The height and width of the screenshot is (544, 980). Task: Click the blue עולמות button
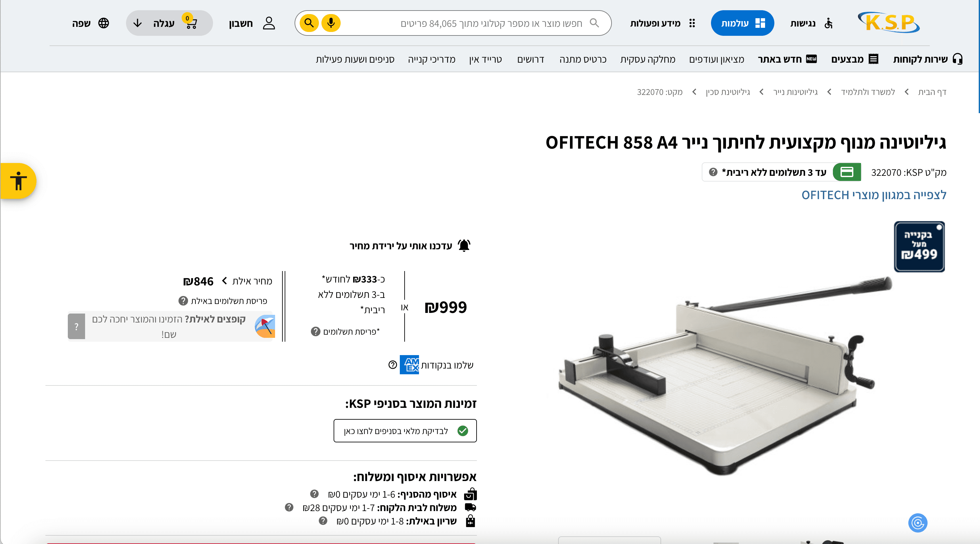click(x=742, y=23)
